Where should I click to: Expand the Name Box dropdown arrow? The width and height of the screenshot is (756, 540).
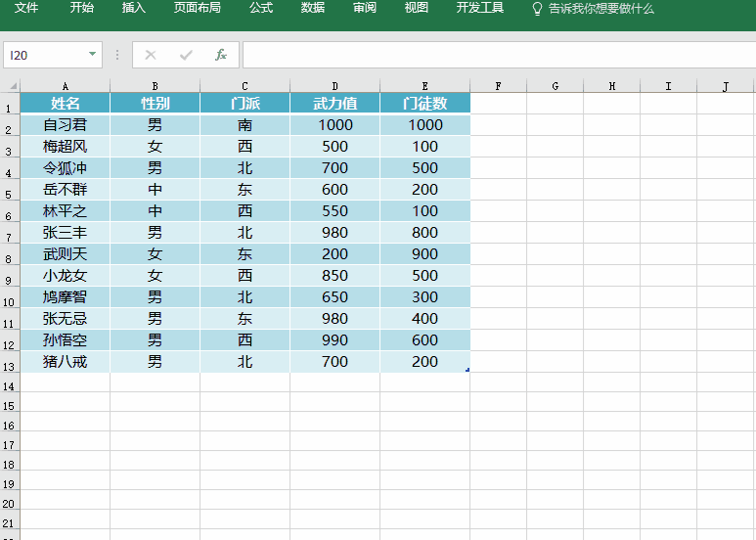tap(92, 54)
